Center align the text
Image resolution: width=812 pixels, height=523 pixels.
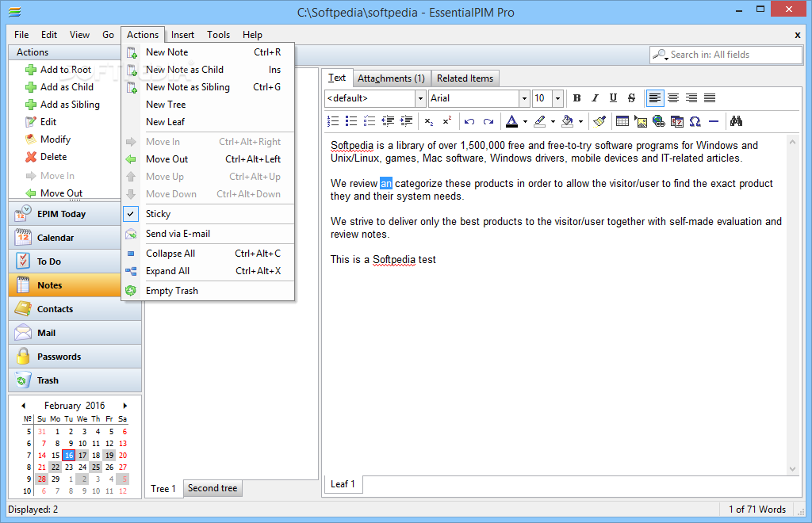pos(673,98)
